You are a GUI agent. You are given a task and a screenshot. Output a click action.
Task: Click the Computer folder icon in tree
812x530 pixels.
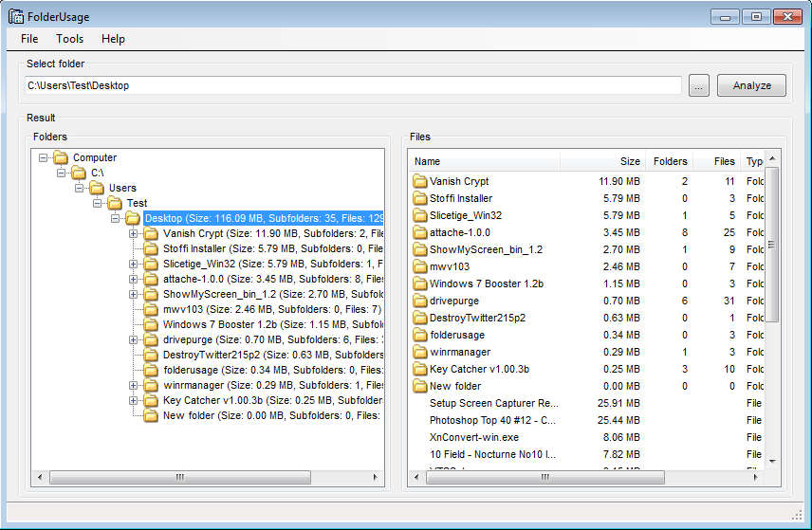click(x=61, y=157)
